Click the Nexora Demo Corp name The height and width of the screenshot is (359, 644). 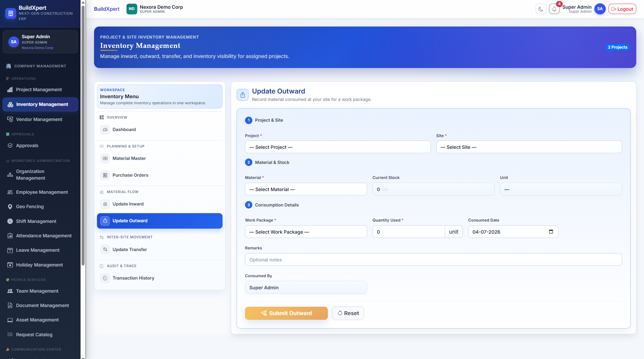[161, 7]
